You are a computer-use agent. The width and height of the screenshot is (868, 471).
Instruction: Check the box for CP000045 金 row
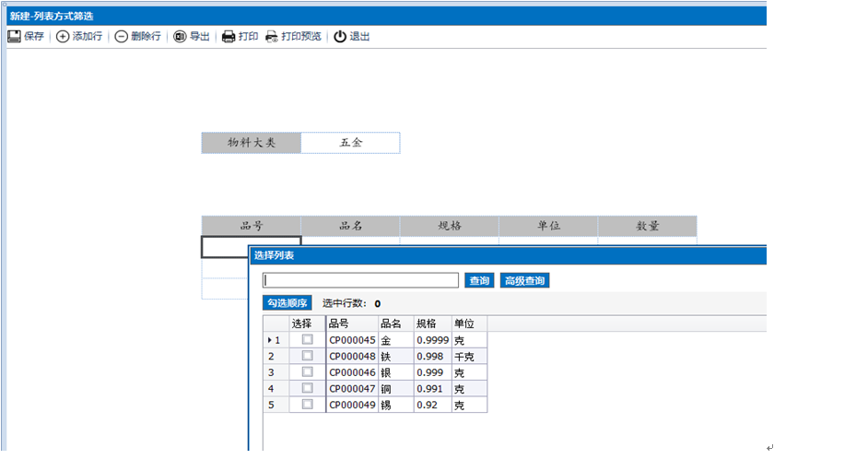(308, 340)
